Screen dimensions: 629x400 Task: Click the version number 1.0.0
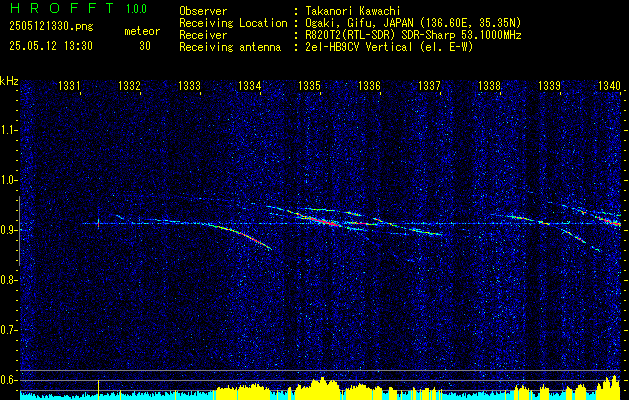[136, 9]
